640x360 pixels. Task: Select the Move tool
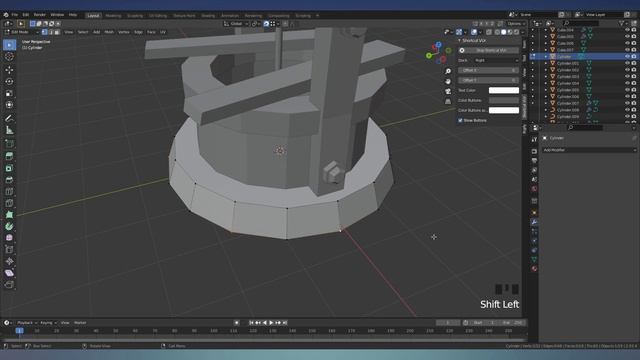[x=9, y=70]
